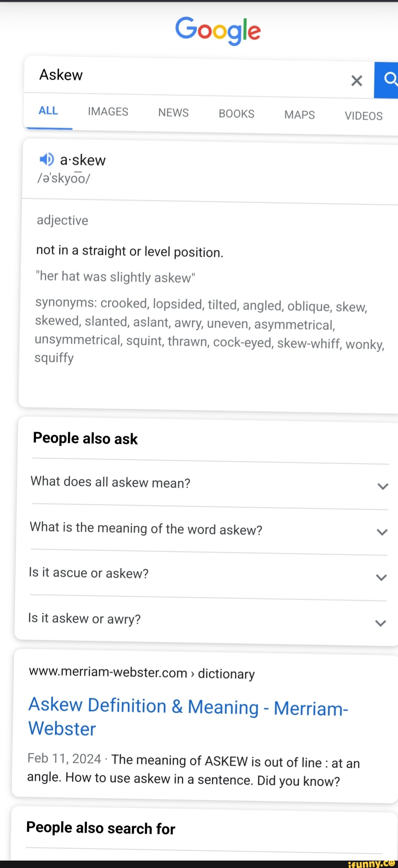
Task: Switch to the News tab
Action: point(173,113)
